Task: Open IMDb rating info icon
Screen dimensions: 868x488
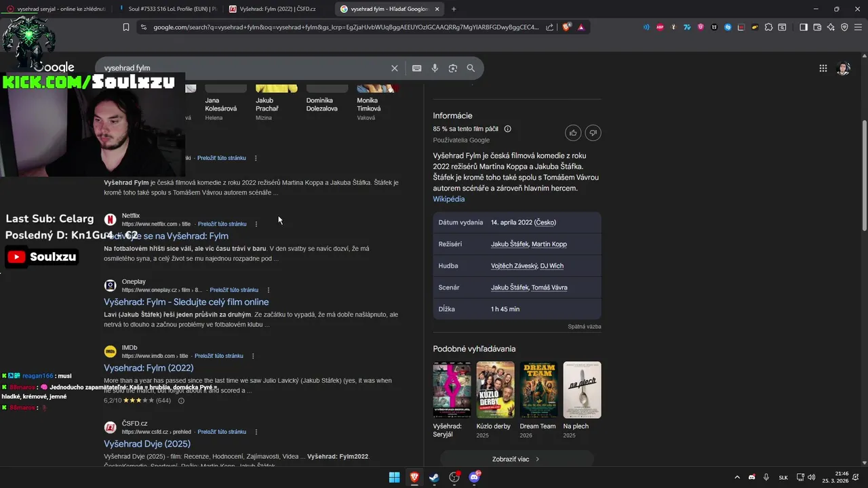Action: [x=181, y=401]
